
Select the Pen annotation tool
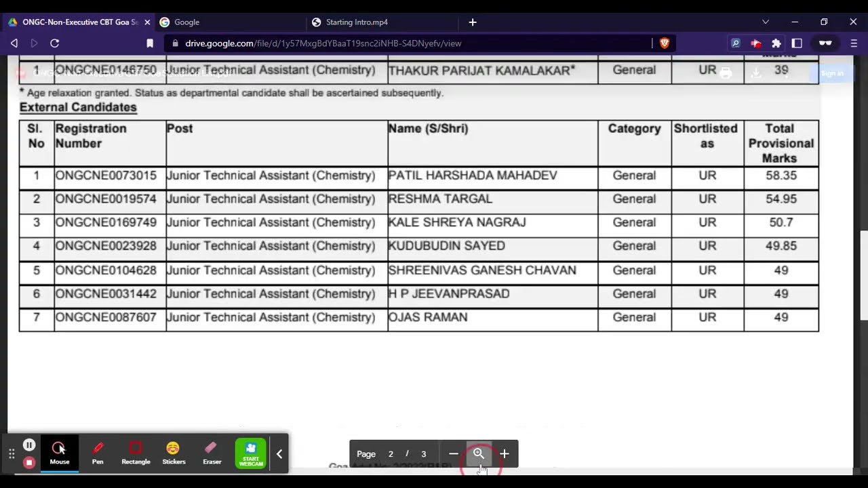click(98, 453)
